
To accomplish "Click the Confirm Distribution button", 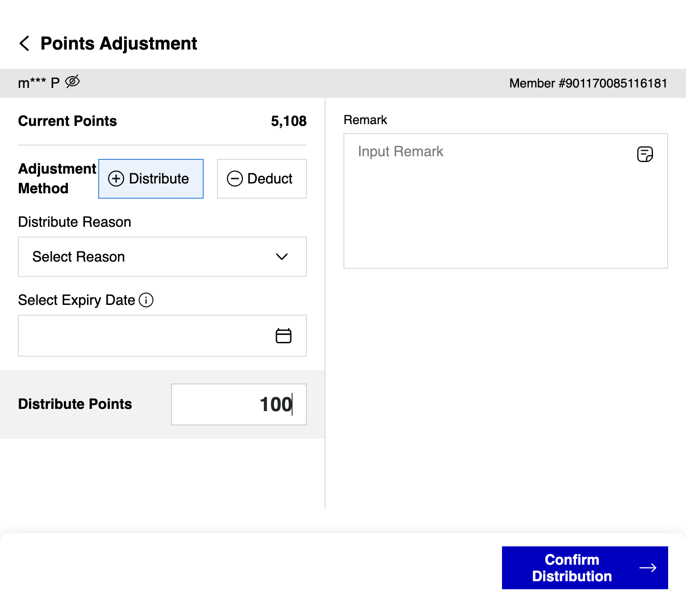I will (x=585, y=568).
